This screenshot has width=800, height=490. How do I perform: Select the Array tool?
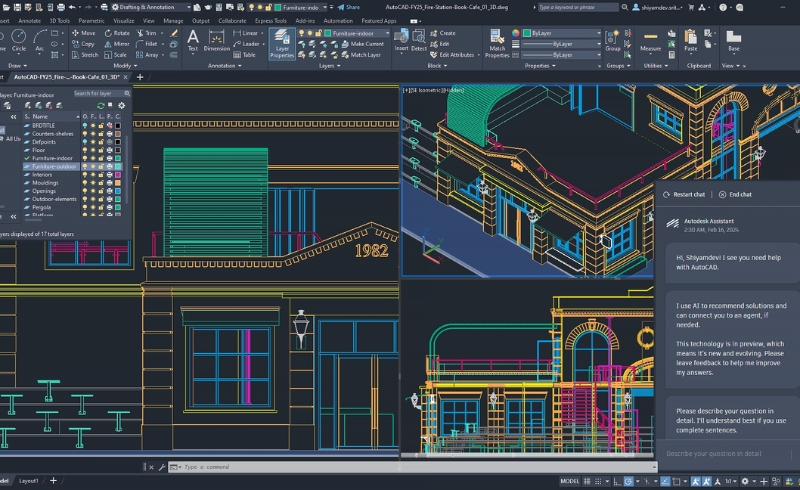pos(147,55)
